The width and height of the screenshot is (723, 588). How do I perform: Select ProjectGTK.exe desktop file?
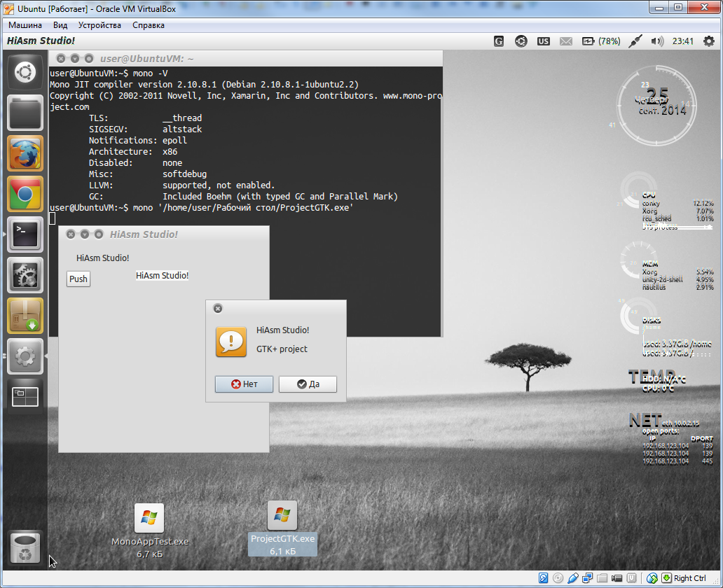282,528
